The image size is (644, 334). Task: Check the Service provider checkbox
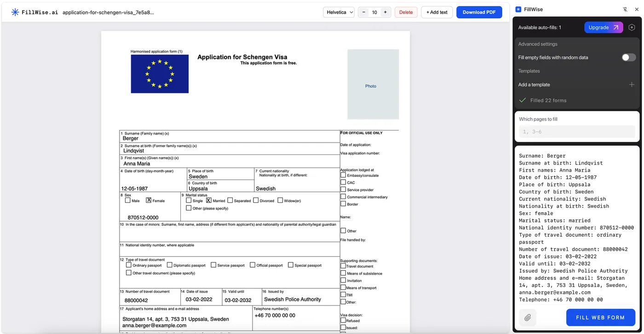tap(343, 189)
